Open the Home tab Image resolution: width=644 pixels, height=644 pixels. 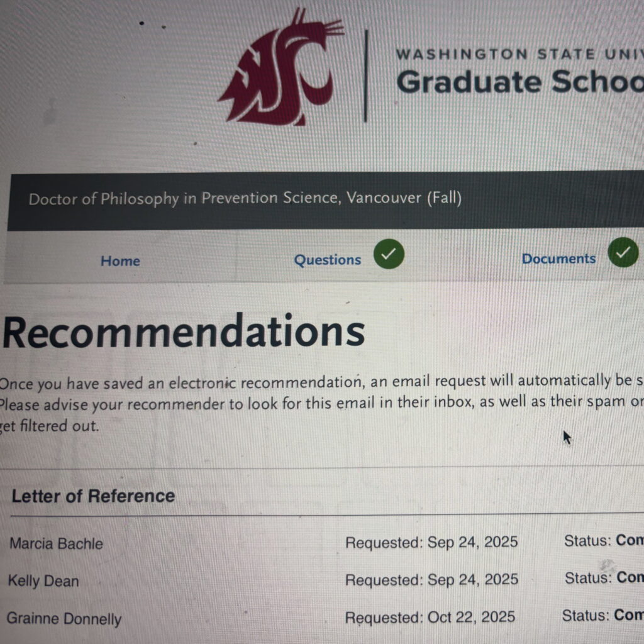[120, 261]
